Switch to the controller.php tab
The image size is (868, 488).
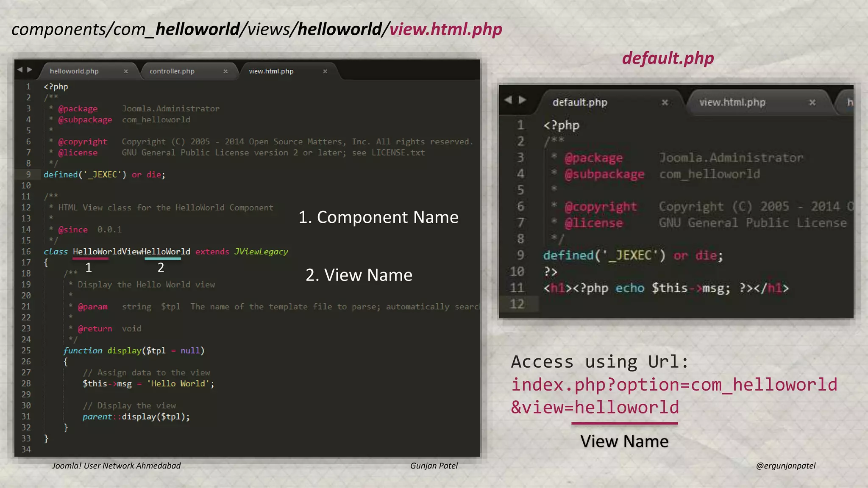tap(172, 71)
